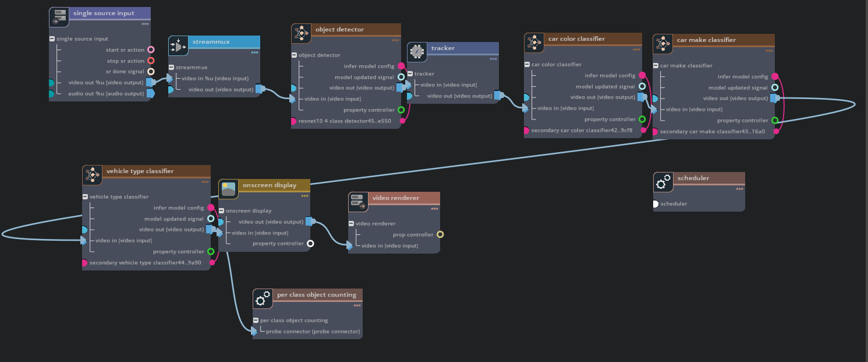
Task: Open the car make classifier three-dot menu
Action: pos(769,51)
